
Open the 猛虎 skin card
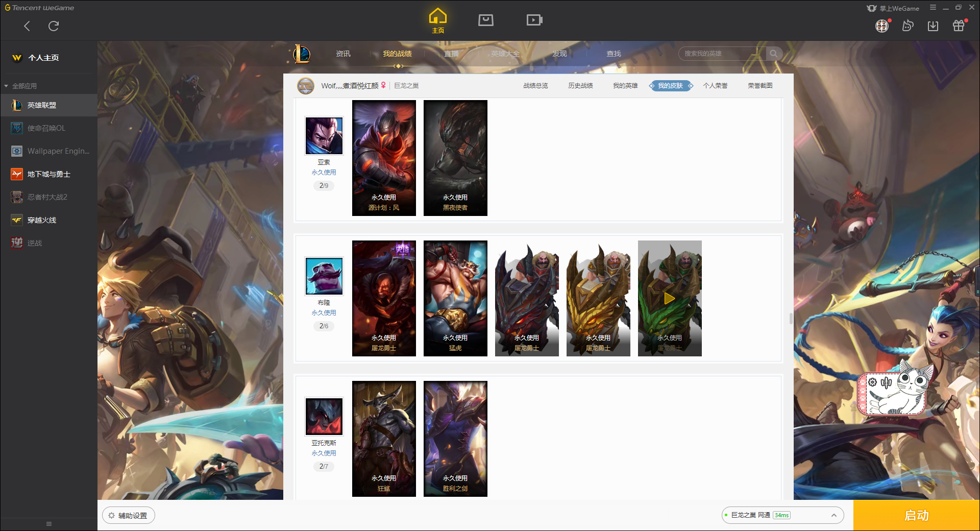pyautogui.click(x=455, y=298)
